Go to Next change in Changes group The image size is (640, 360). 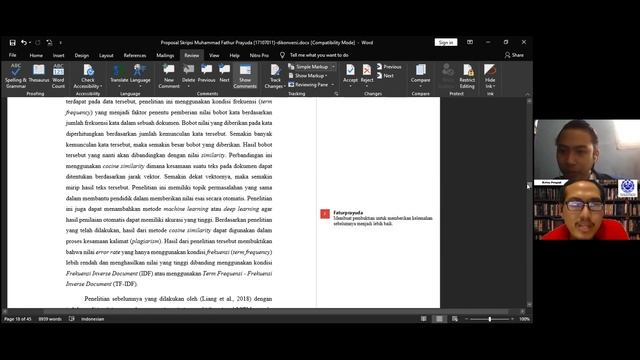pos(385,76)
